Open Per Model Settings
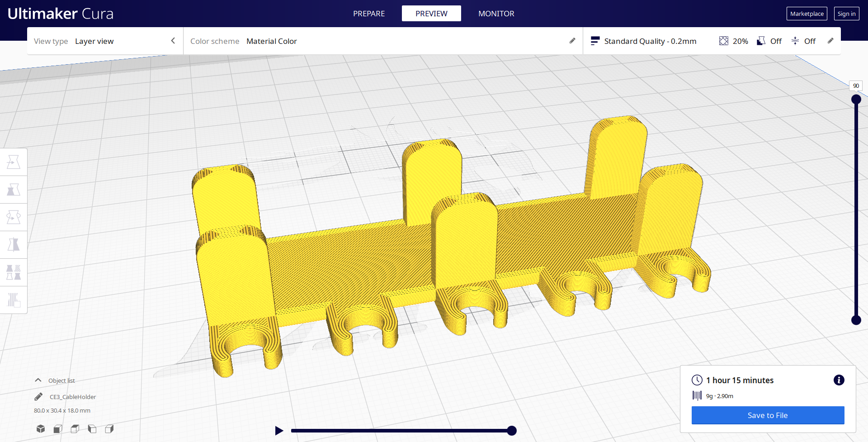 (14, 272)
